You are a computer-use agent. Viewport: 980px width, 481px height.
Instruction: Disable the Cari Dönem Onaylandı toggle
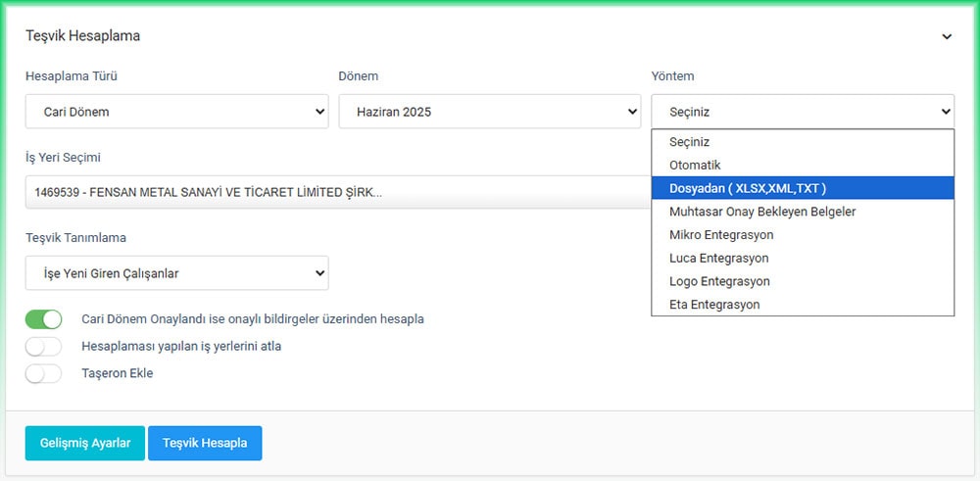[x=44, y=319]
